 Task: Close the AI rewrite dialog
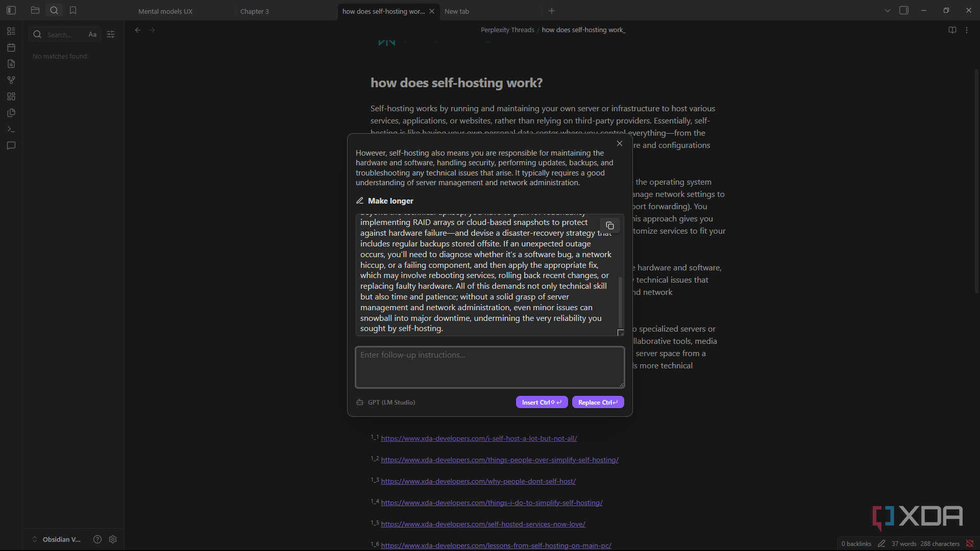[x=620, y=143]
